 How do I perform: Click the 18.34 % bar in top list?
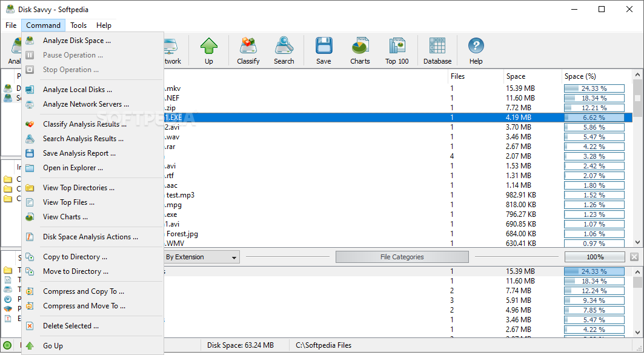594,98
